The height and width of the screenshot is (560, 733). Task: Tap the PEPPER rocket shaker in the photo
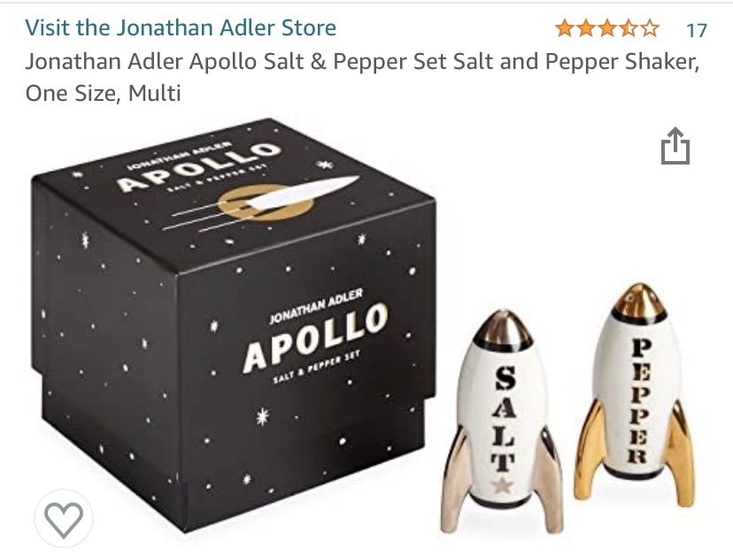(x=635, y=395)
